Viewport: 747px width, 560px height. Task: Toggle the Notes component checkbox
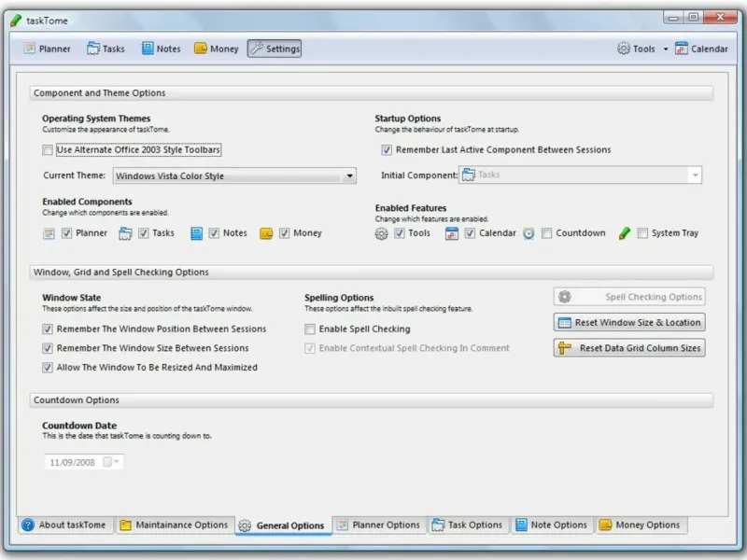[x=214, y=232]
